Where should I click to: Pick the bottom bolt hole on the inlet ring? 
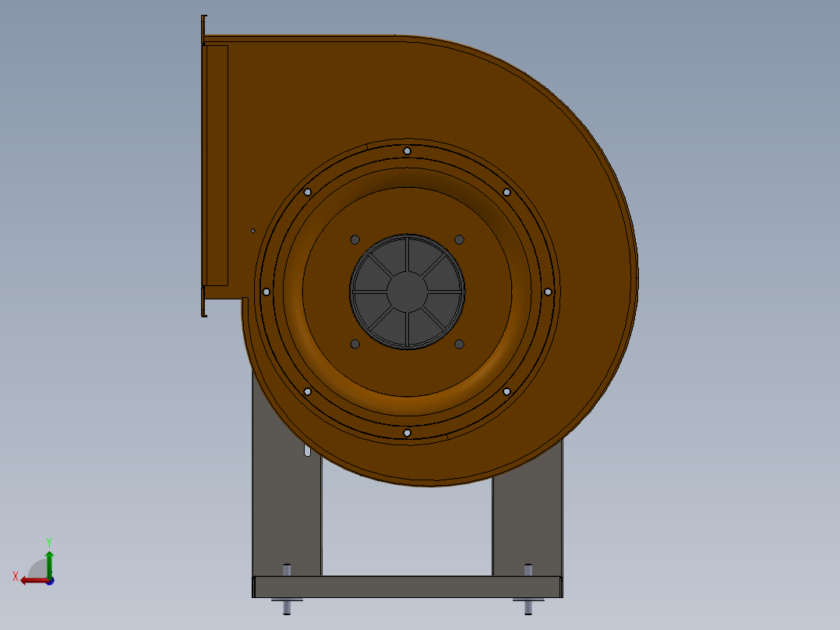click(x=407, y=433)
